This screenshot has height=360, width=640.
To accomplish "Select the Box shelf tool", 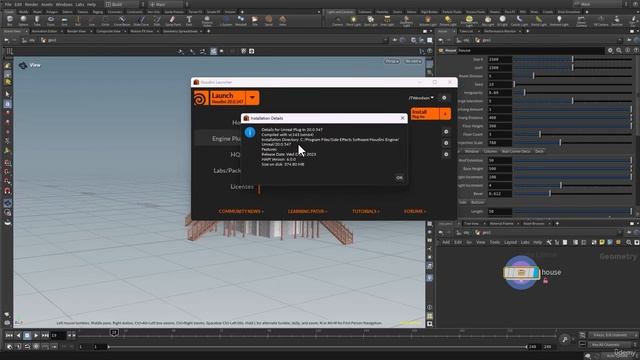I will [10, 20].
